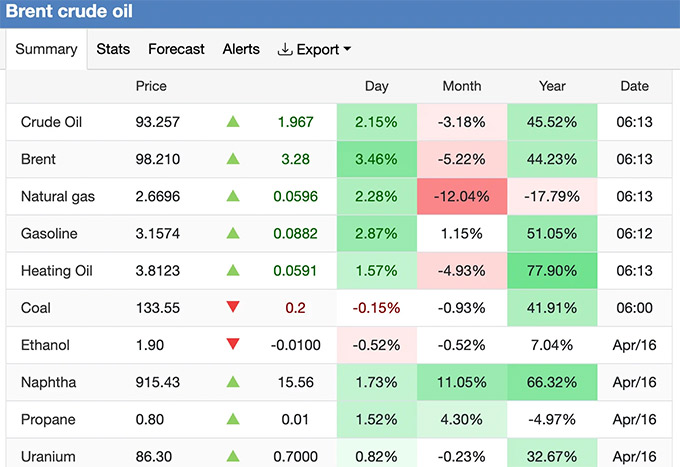
Task: Open the Forecast tab
Action: point(176,49)
